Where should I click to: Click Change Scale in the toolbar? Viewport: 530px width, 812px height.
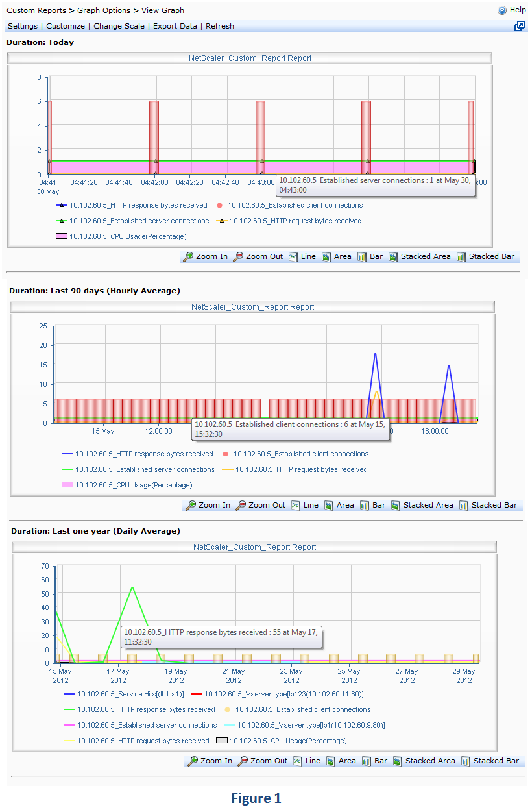[119, 26]
